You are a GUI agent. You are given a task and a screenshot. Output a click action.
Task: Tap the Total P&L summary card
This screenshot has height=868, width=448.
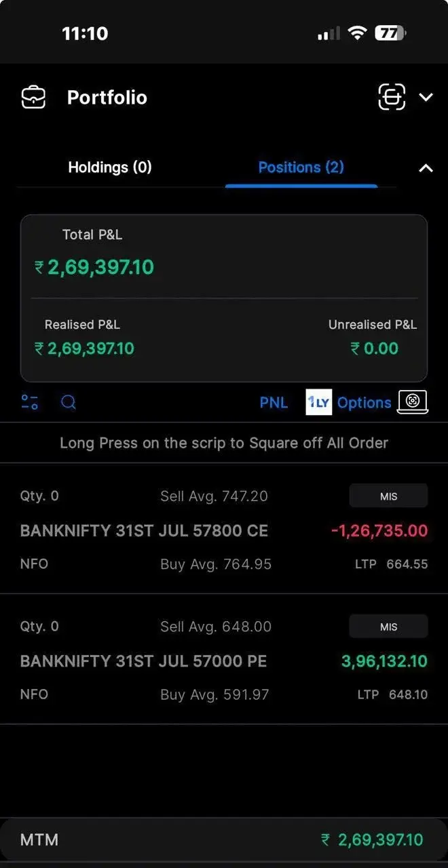point(224,298)
